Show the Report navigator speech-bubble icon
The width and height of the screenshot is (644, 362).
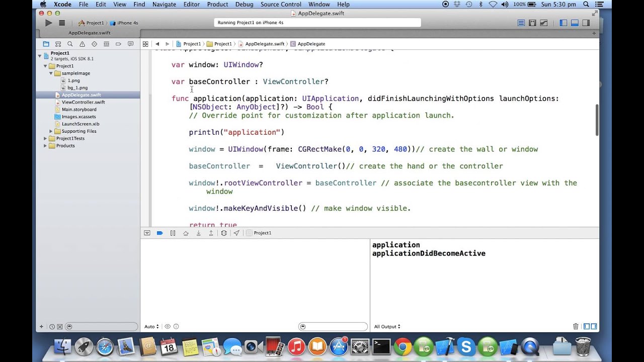130,44
